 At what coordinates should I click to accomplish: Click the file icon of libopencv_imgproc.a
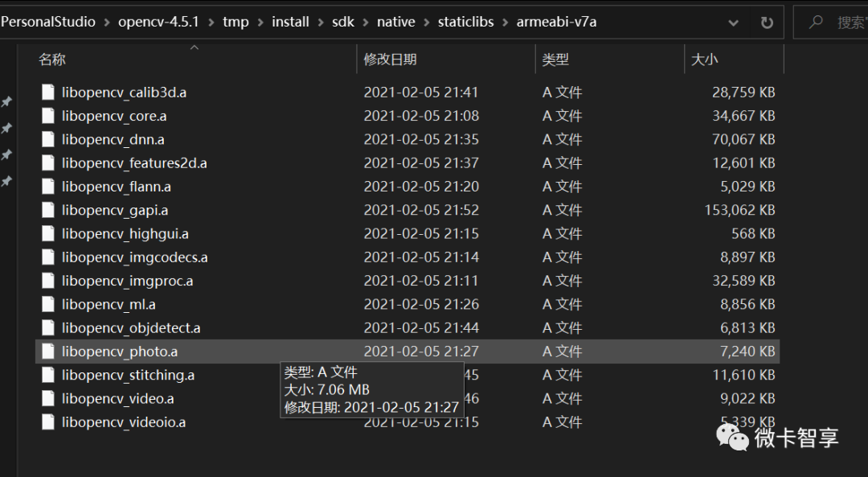pyautogui.click(x=48, y=280)
